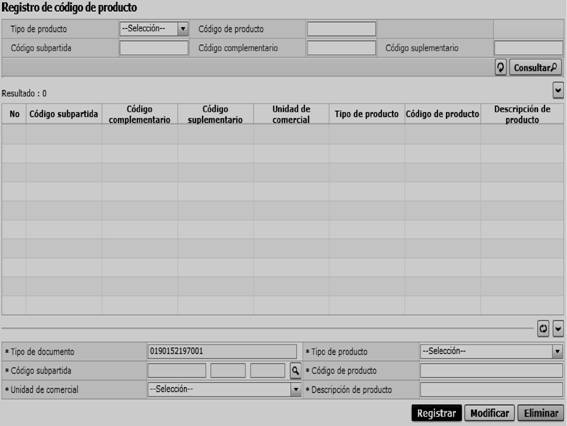Click the Unidad de comercial column header
567x426 pixels.
tap(291, 114)
